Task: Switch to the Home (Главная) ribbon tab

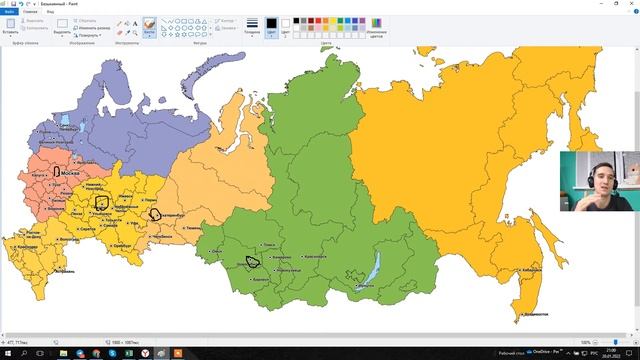Action: (30, 11)
